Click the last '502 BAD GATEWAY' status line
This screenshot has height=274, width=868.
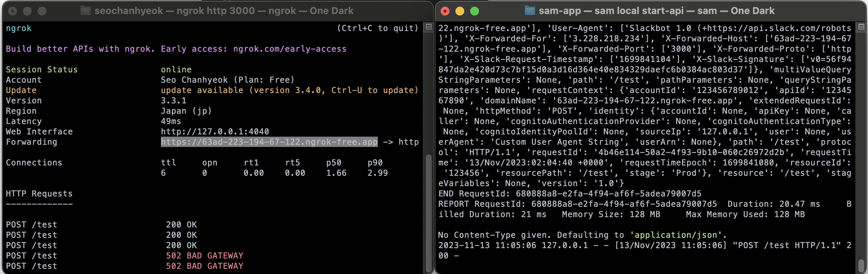pyautogui.click(x=204, y=266)
